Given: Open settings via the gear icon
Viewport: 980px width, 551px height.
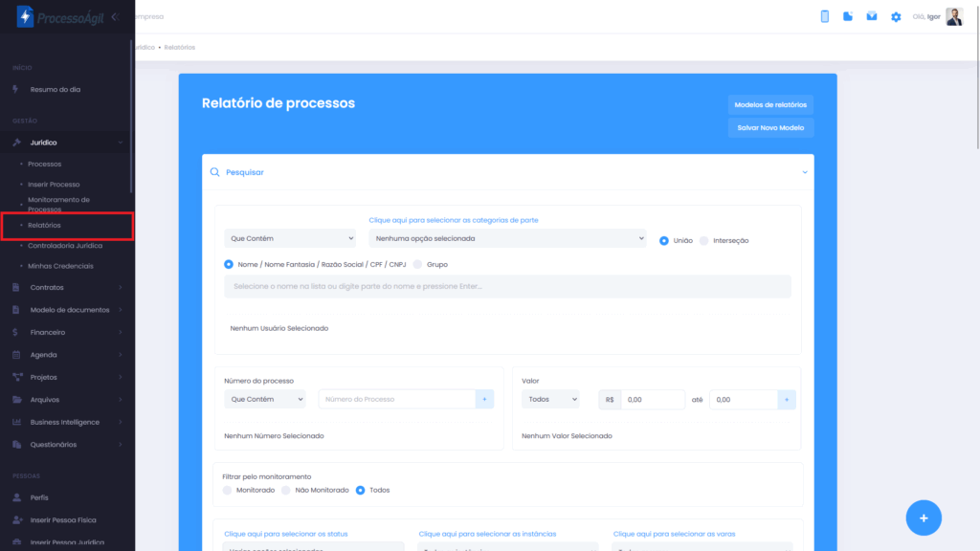Looking at the screenshot, I should tap(896, 16).
